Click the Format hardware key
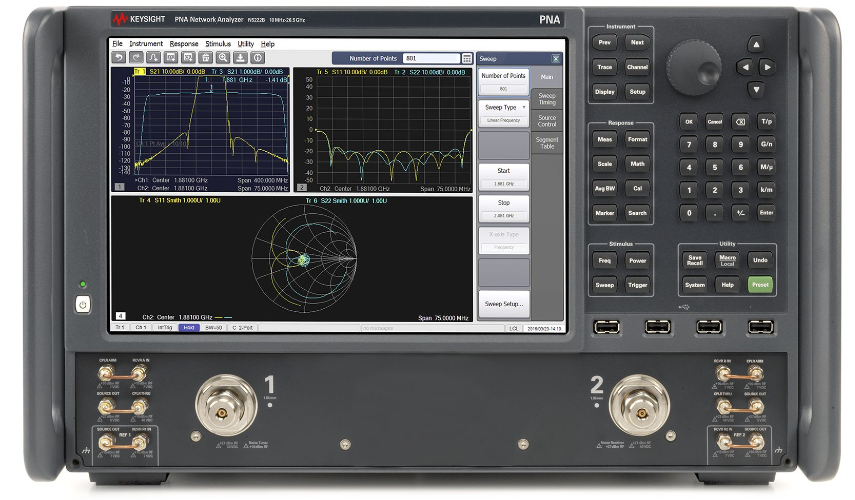Screen dimensions: 855x500 (x=637, y=139)
